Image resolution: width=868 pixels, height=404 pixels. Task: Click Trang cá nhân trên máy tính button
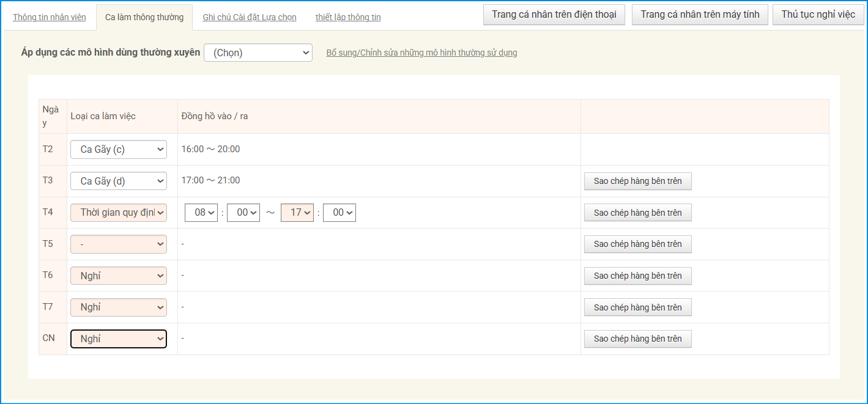coord(700,15)
